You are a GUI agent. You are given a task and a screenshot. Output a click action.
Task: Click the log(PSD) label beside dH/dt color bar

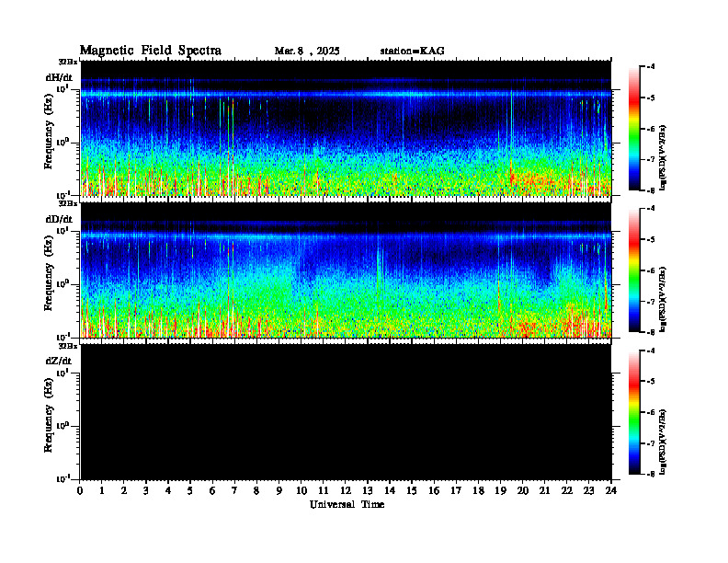[663, 157]
